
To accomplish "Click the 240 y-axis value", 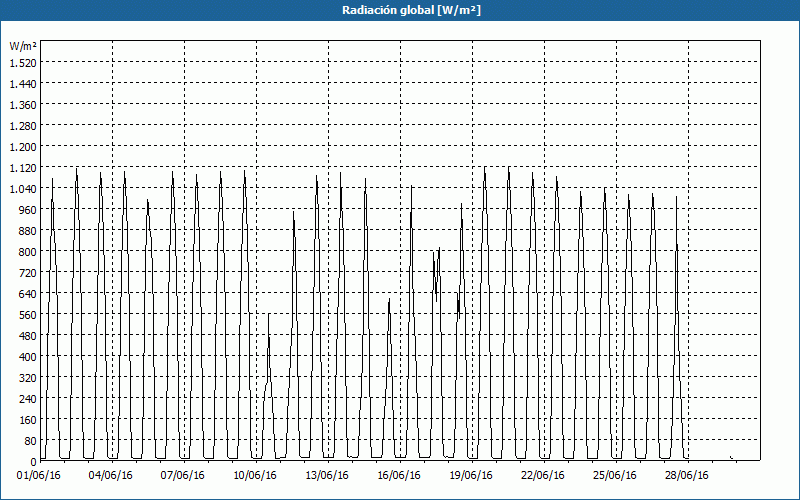I will [x=29, y=399].
